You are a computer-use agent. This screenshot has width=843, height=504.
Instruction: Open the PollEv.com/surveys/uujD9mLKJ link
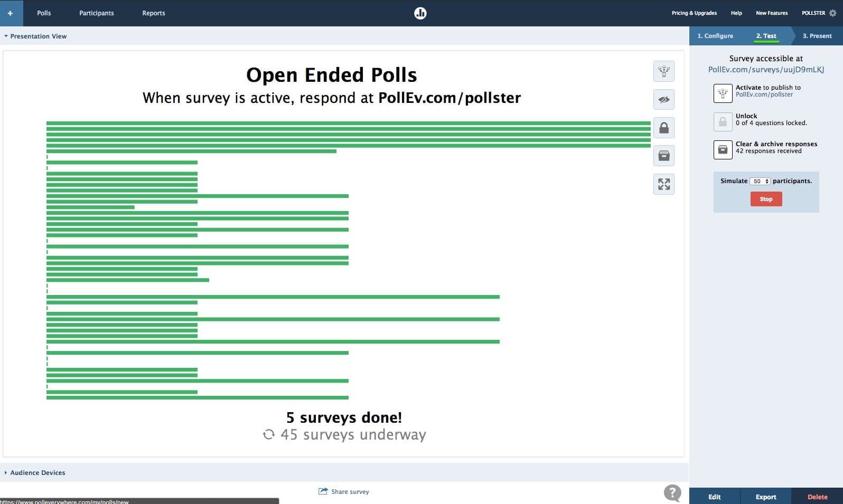tap(766, 70)
